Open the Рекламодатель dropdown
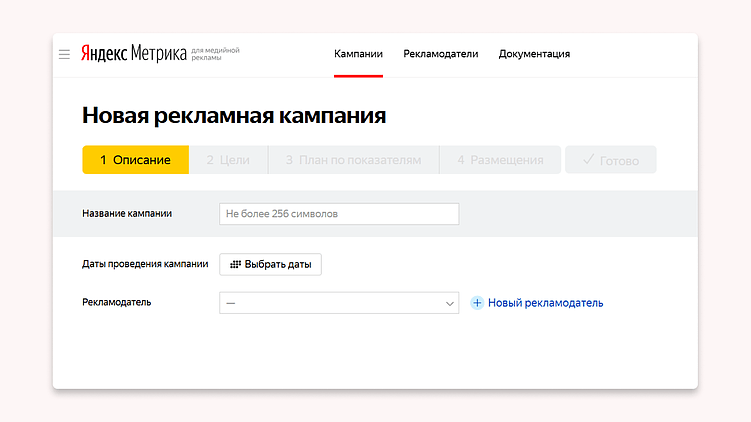The height and width of the screenshot is (422, 751). [x=330, y=303]
